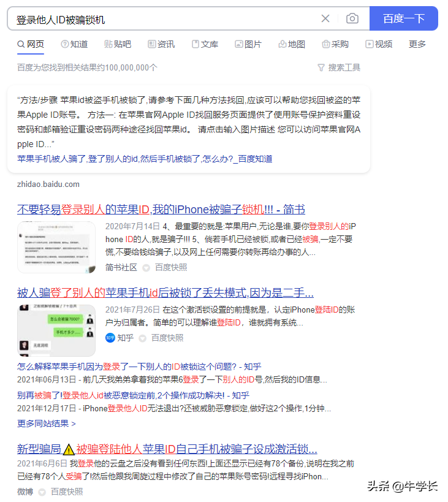Click the featured snippet paragraph about 方法/步骤

189,122
